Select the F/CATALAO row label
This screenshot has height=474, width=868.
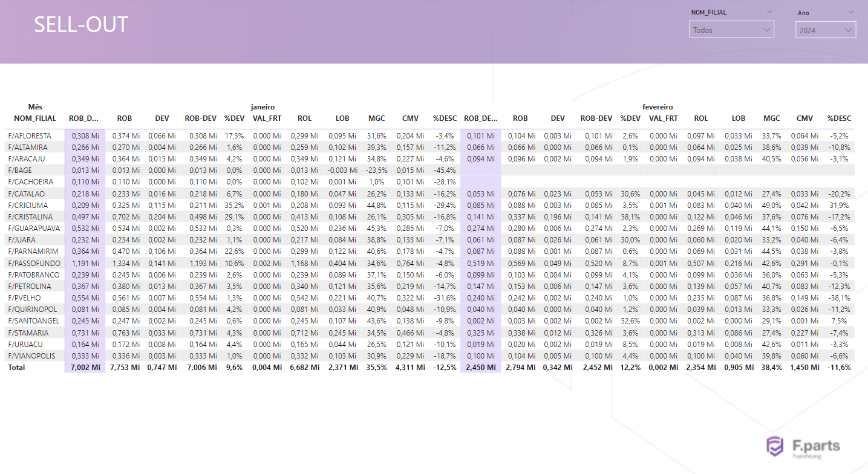[27, 194]
